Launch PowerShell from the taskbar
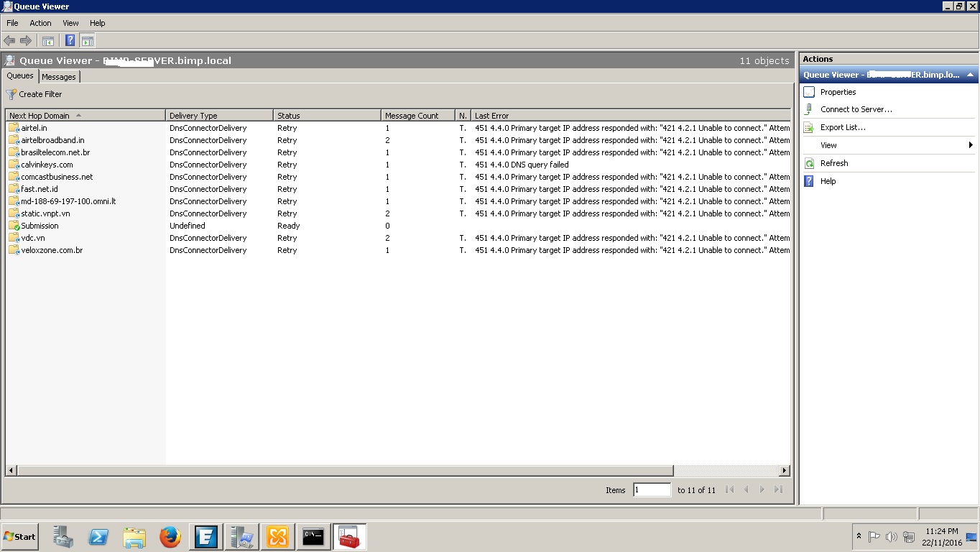Image resolution: width=980 pixels, height=552 pixels. tap(98, 536)
